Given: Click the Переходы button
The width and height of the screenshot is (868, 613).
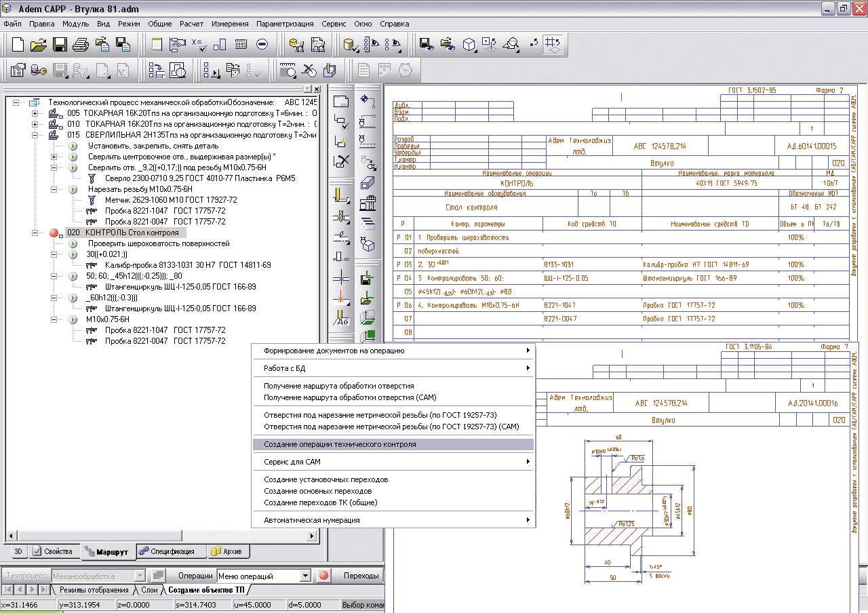Looking at the screenshot, I should pos(361,576).
